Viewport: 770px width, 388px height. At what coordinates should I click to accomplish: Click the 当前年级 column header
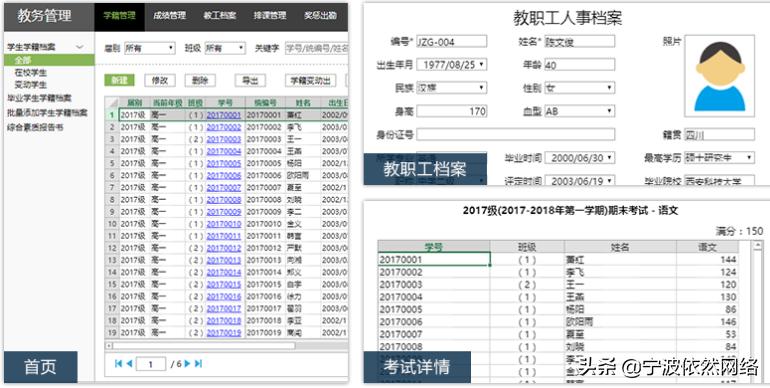pyautogui.click(x=167, y=103)
